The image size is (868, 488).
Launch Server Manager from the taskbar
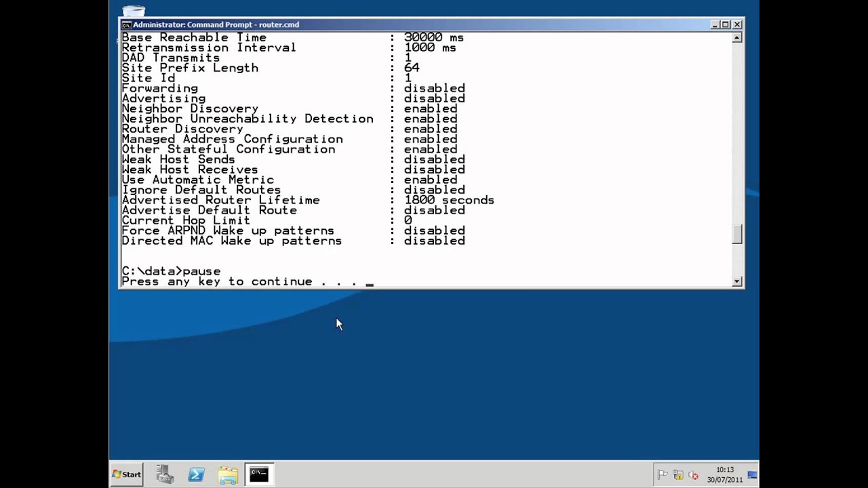pos(165,474)
